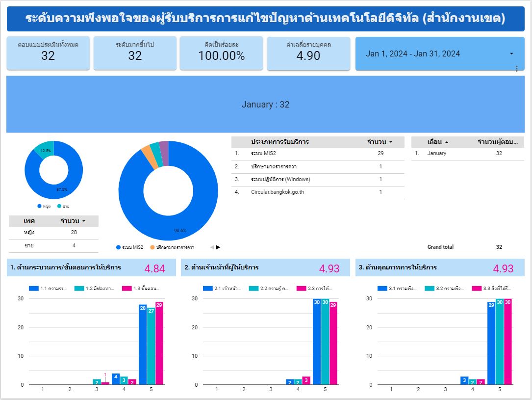Click sort arrow on เดือน column header
The width and height of the screenshot is (532, 400).
click(446, 142)
